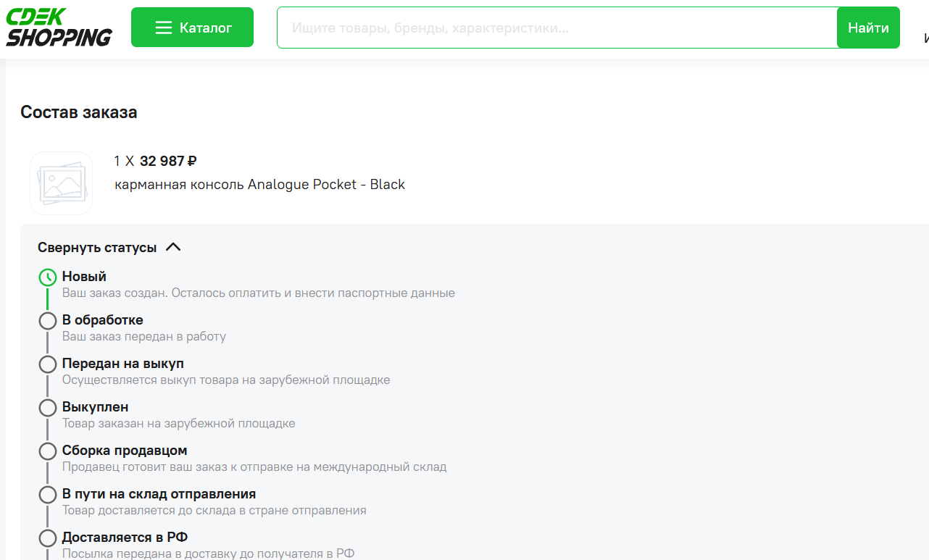The height and width of the screenshot is (560, 929).
Task: Click the green clock icon for Новый status
Action: (48, 277)
